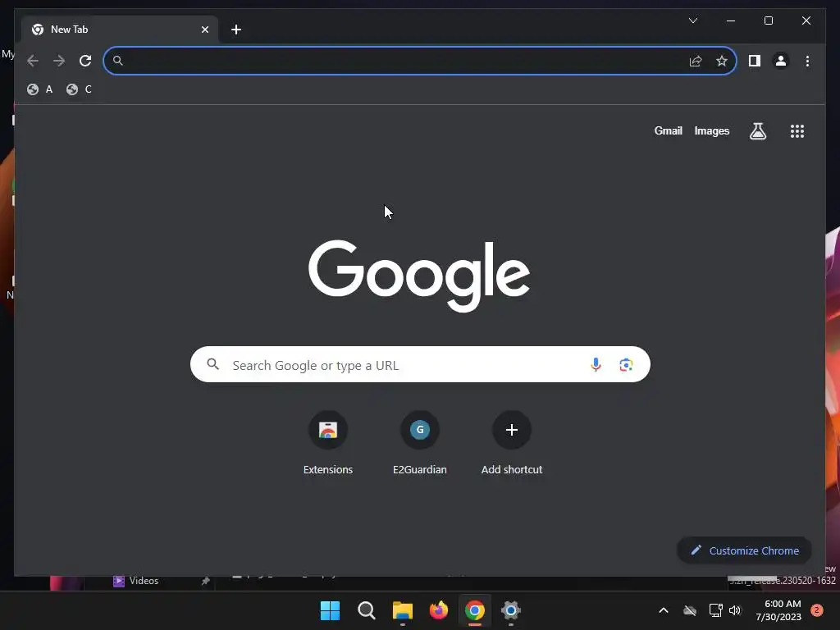Open notifications badge showing 2

click(817, 610)
